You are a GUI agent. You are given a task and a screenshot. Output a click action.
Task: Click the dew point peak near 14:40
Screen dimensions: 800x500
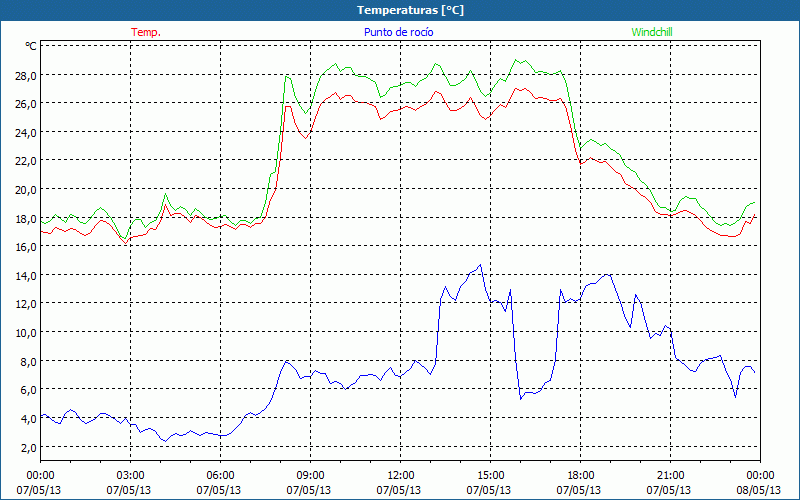coord(480,265)
